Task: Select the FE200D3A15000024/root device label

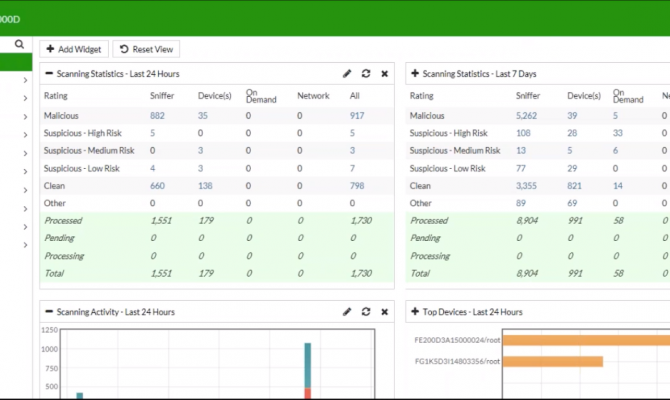Action: 457,340
